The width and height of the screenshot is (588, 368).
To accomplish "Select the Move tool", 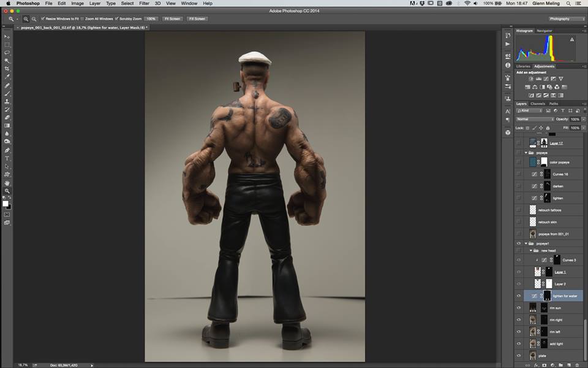I will click(7, 37).
